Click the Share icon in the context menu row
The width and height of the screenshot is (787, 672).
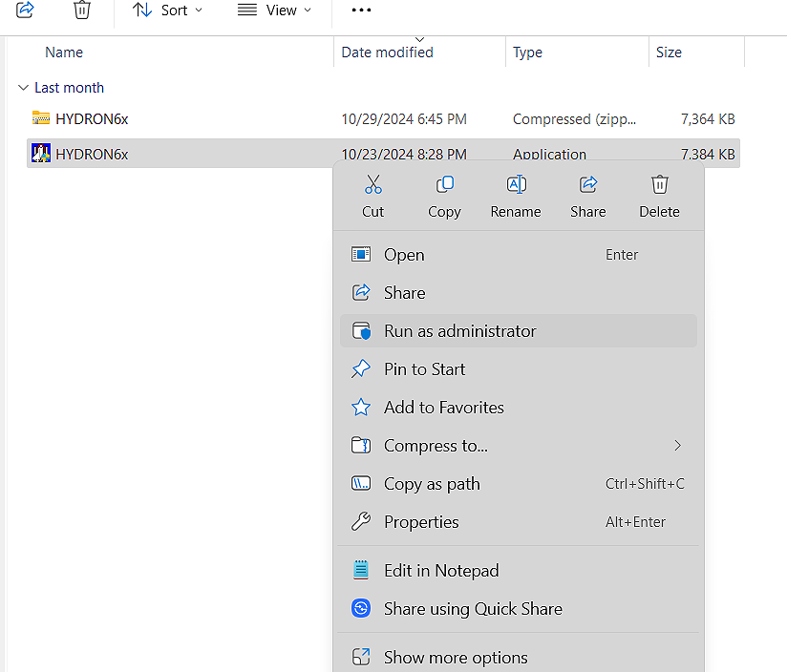tap(587, 184)
